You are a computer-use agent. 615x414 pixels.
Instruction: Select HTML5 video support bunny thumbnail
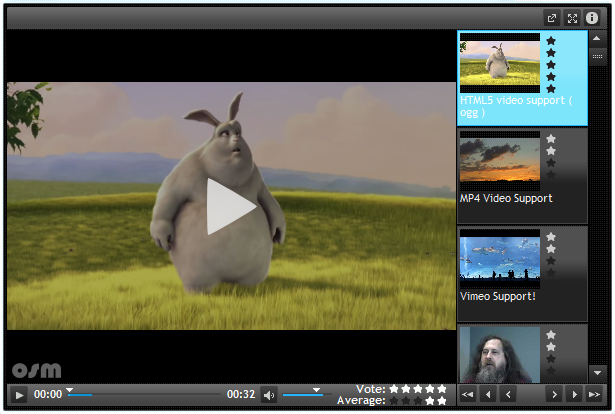tap(500, 63)
